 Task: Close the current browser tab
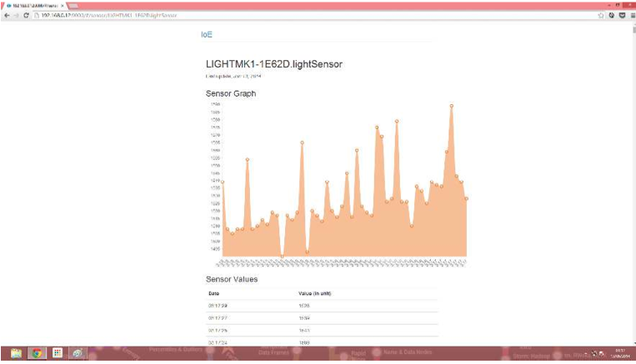[62, 6]
